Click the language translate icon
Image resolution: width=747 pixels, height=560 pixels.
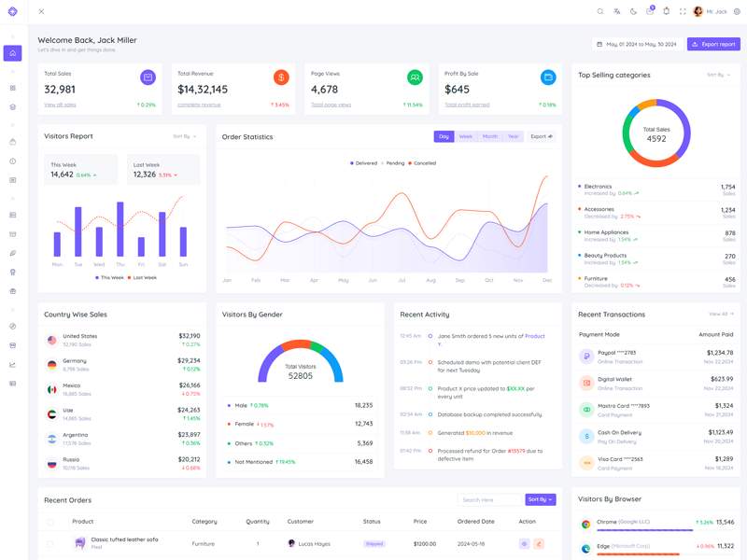(x=616, y=12)
